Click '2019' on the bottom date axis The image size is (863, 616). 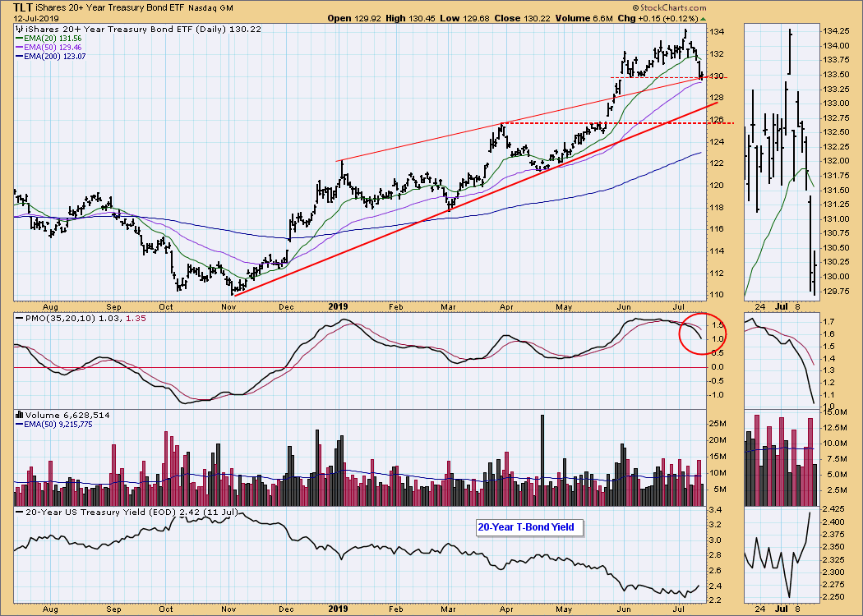pyautogui.click(x=338, y=609)
